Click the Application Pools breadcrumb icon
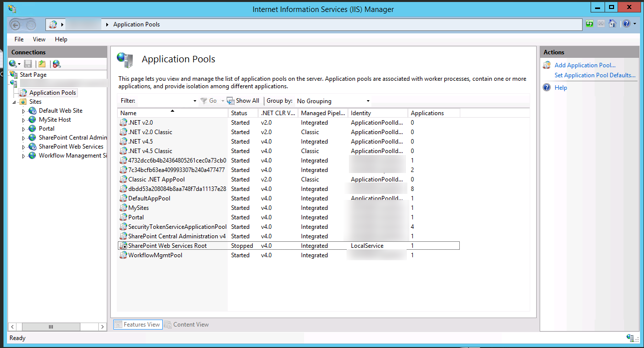The width and height of the screenshot is (644, 348). pos(53,24)
